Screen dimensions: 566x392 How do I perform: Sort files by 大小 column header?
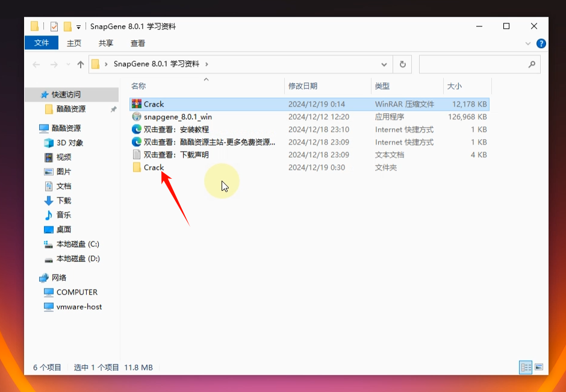454,86
